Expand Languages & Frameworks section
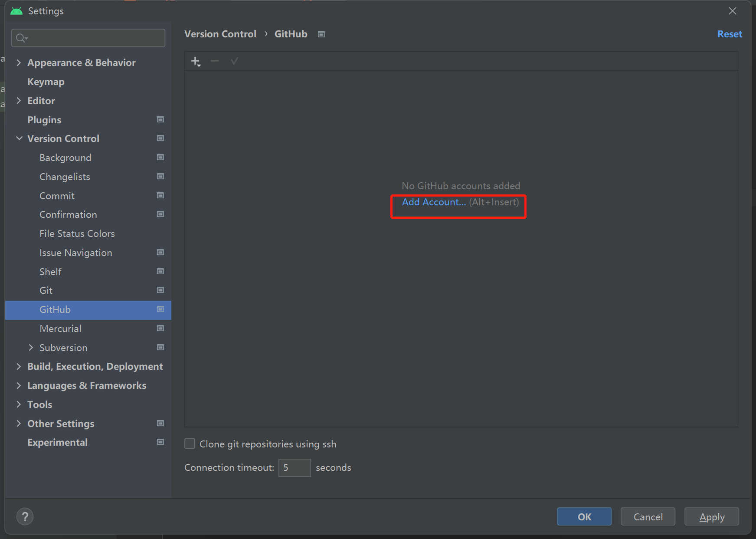Viewport: 756px width, 539px height. coord(19,385)
